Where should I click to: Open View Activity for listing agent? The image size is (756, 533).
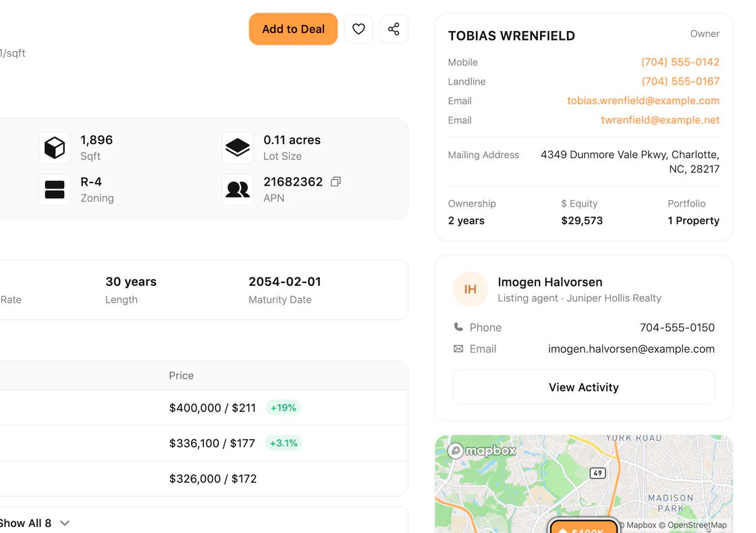point(583,387)
